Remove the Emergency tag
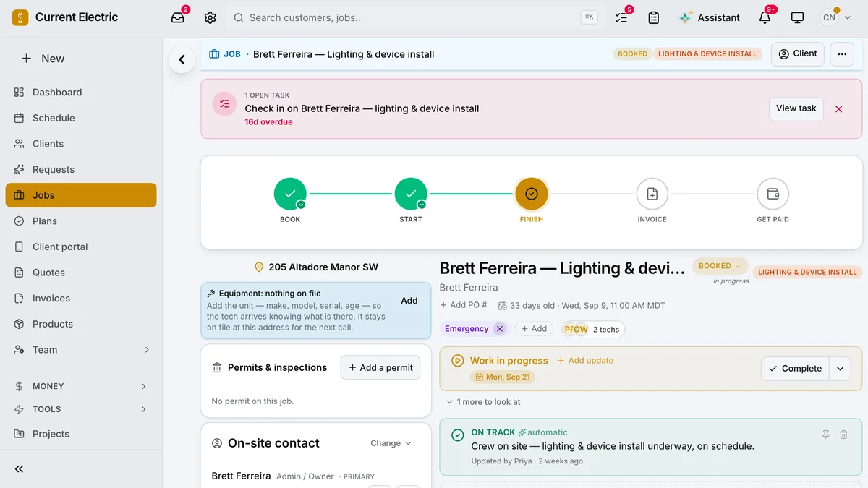This screenshot has width=868, height=488. [499, 329]
